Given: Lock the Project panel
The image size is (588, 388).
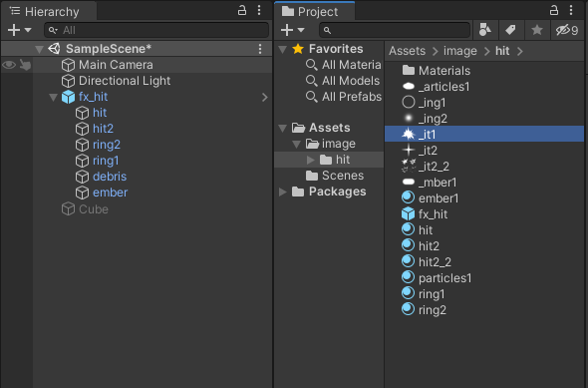Looking at the screenshot, I should (554, 11).
